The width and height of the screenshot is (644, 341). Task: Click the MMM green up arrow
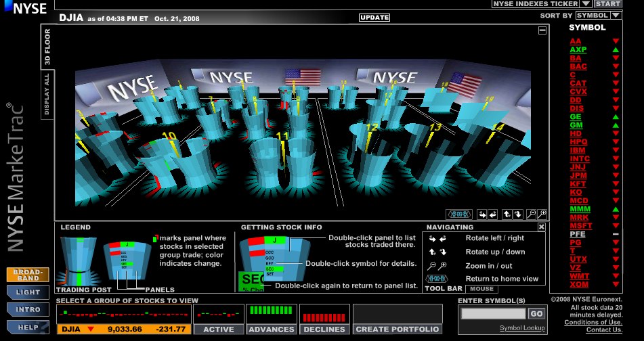(x=616, y=209)
